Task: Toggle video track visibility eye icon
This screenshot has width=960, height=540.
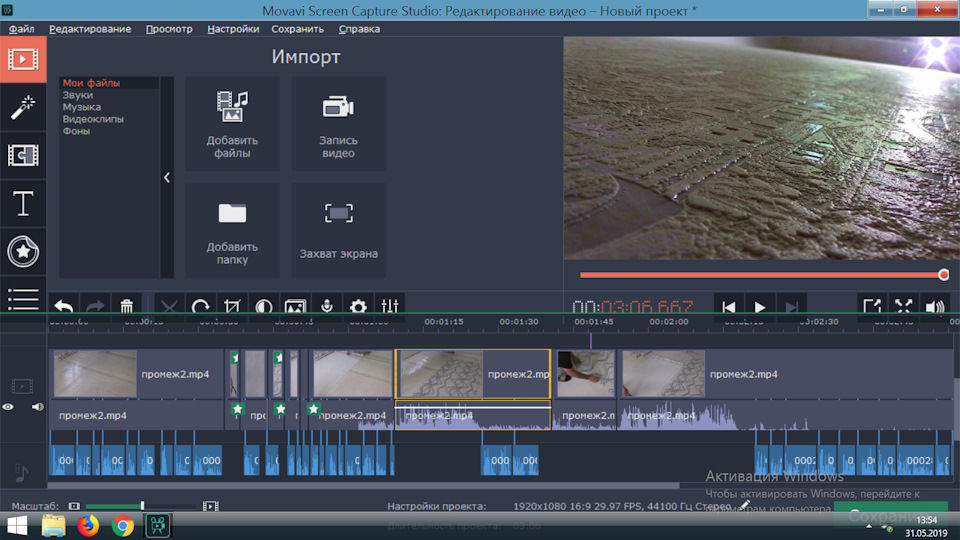Action: tap(8, 407)
